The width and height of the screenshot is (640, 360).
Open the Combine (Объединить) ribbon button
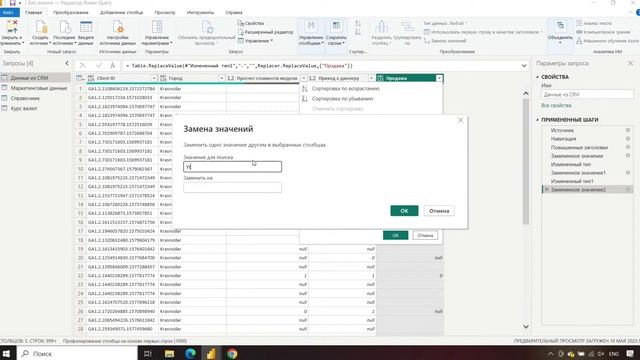click(560, 32)
